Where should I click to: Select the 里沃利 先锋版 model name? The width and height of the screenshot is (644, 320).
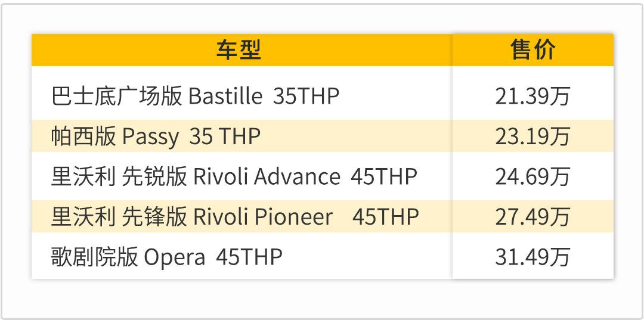(119, 216)
